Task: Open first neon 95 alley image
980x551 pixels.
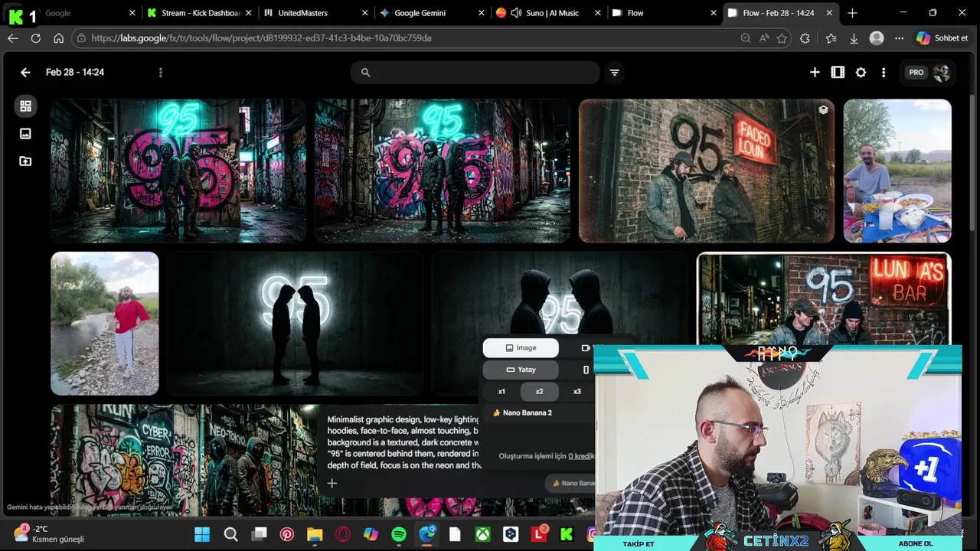Action: coord(178,171)
